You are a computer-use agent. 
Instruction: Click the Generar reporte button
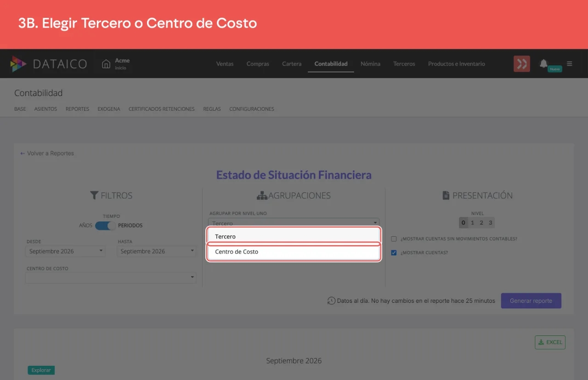pyautogui.click(x=531, y=301)
